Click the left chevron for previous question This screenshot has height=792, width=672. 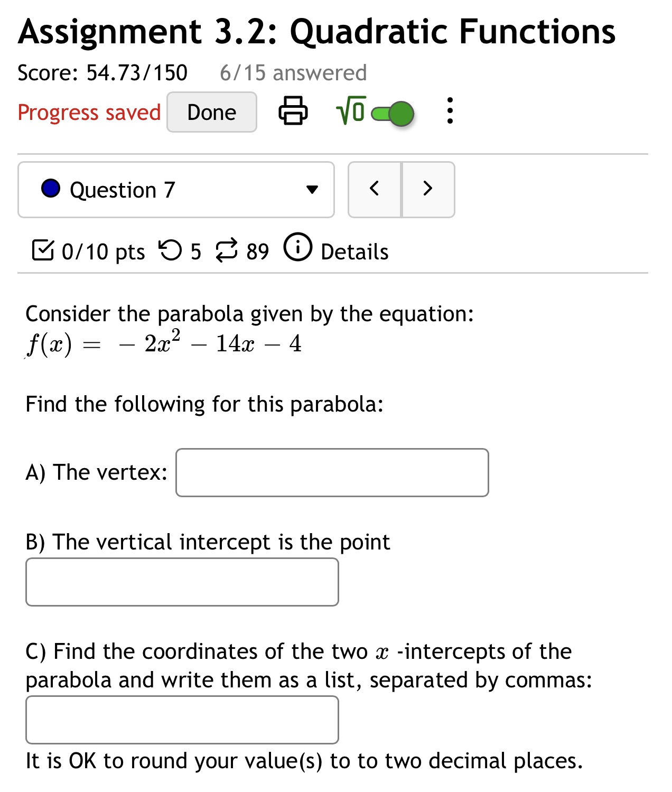[x=374, y=189]
